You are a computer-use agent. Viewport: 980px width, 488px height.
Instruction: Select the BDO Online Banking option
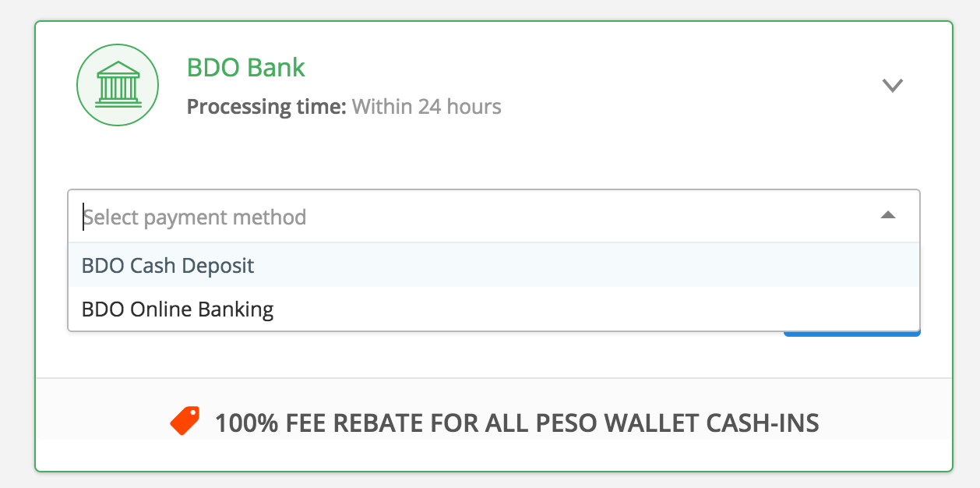(x=178, y=309)
